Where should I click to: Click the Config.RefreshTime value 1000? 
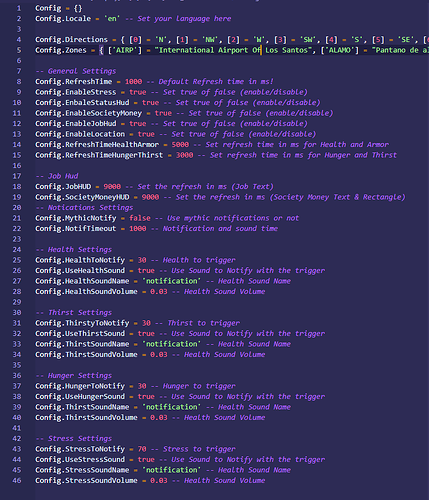pos(134,82)
